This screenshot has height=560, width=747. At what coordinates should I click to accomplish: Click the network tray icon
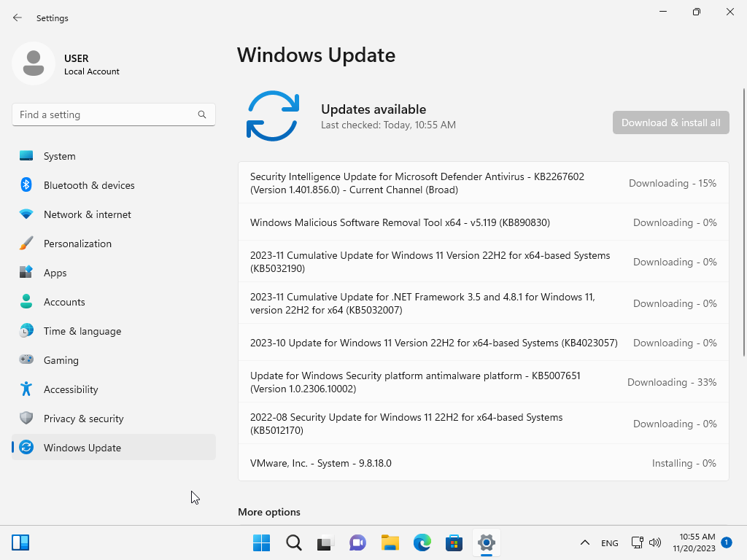(637, 542)
